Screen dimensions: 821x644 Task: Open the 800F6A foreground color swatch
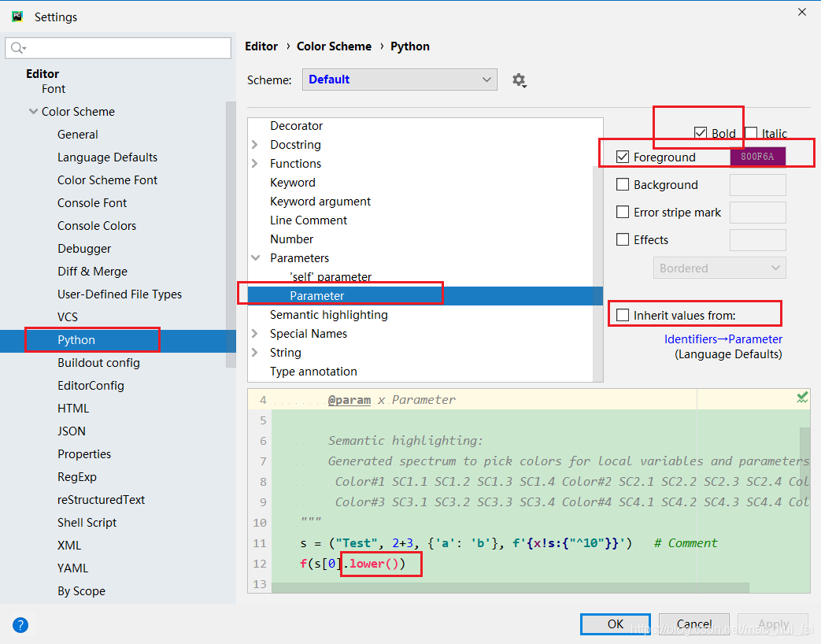point(757,157)
